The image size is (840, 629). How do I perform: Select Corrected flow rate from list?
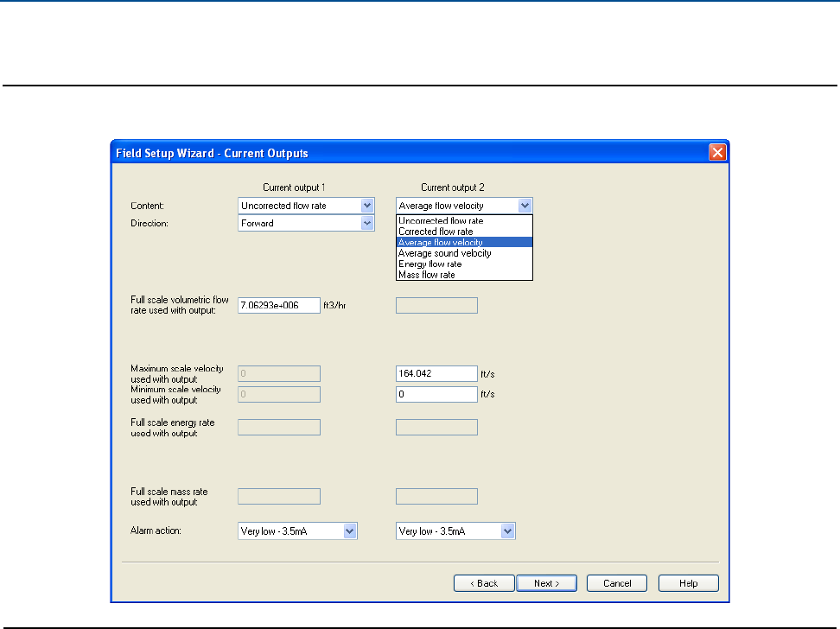pos(436,232)
